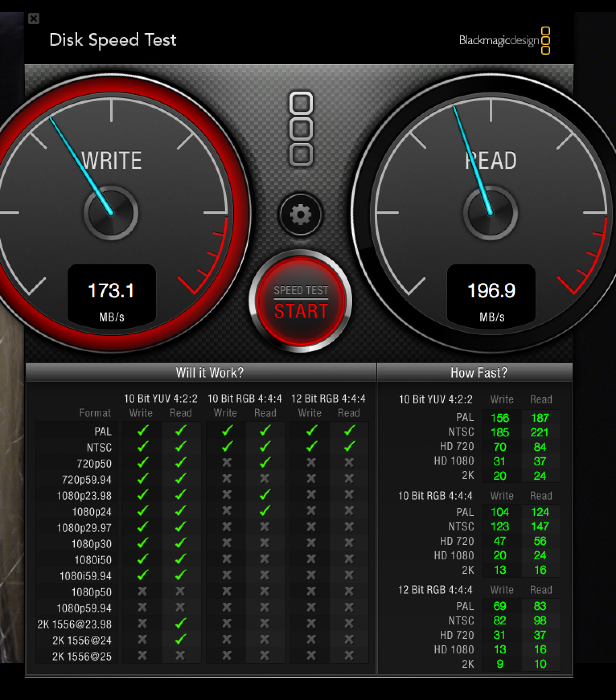Click the Speed Test Start button
Viewport: 616px width, 700px height.
click(301, 302)
